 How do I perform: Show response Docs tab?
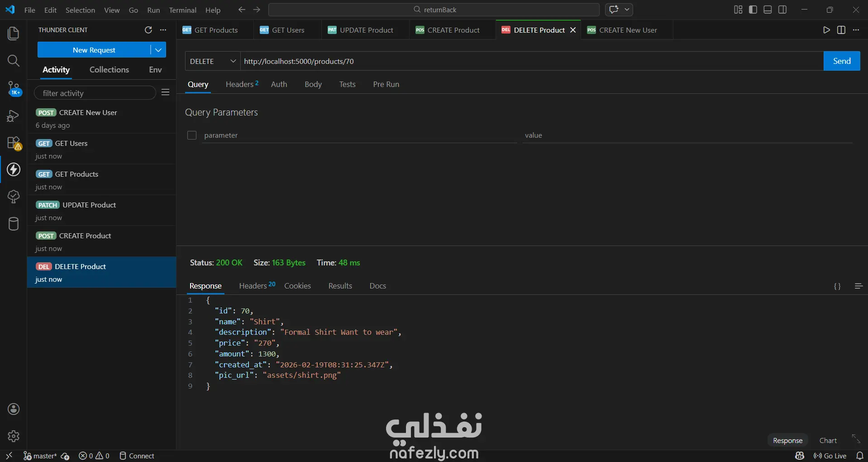click(x=378, y=286)
